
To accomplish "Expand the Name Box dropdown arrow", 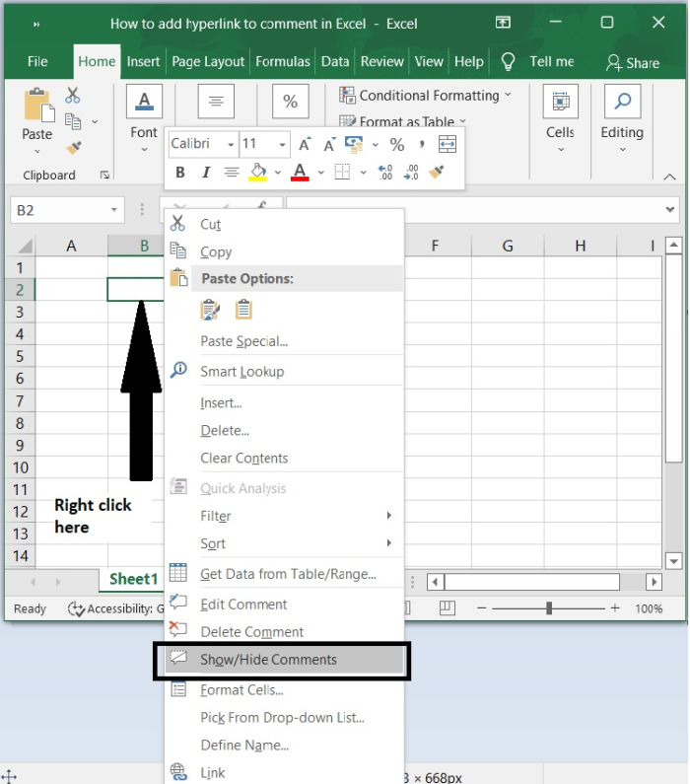I will (x=114, y=210).
